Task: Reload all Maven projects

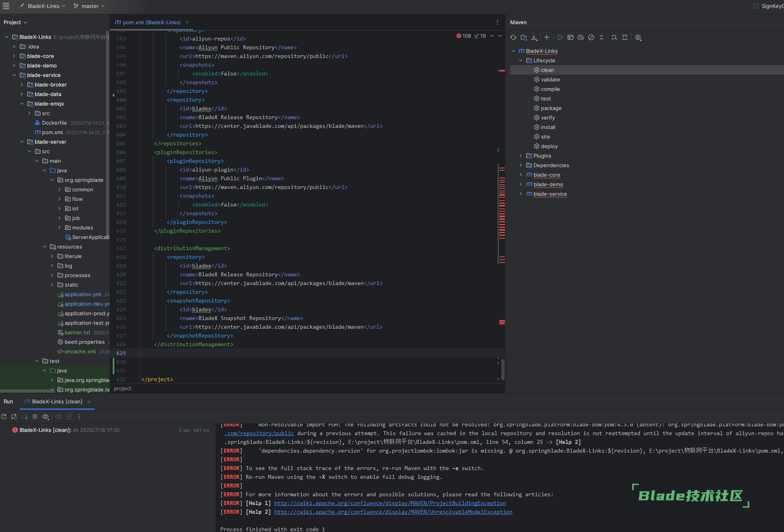Action: click(513, 37)
